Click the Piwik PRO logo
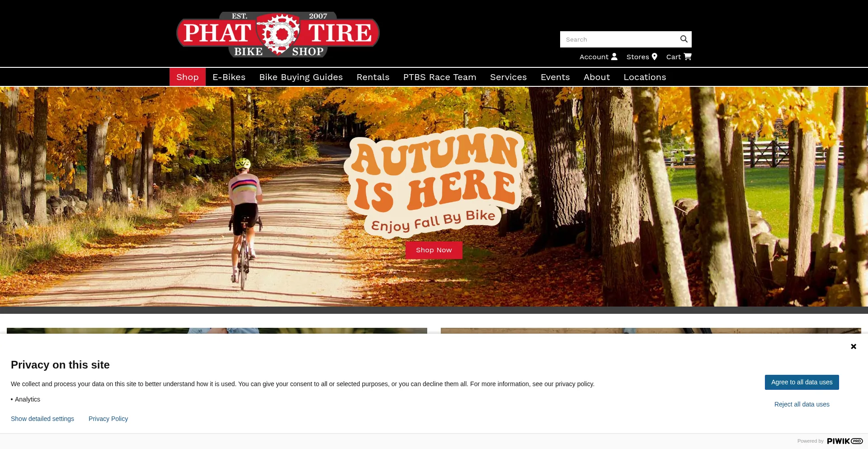The height and width of the screenshot is (449, 868). pyautogui.click(x=845, y=441)
